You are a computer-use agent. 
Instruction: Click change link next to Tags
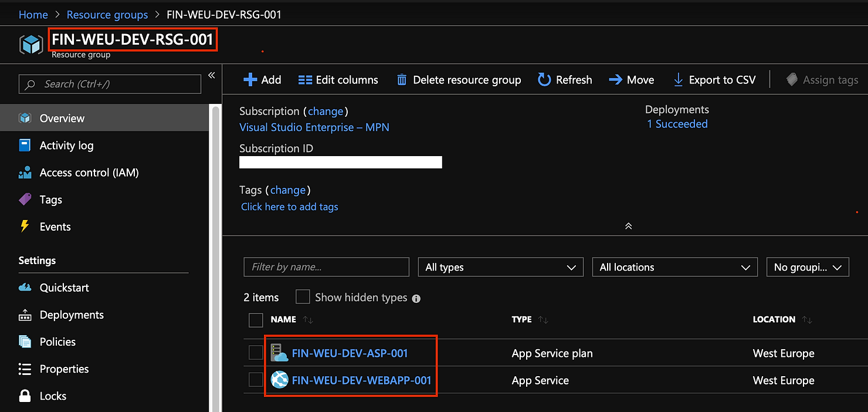[x=288, y=190]
